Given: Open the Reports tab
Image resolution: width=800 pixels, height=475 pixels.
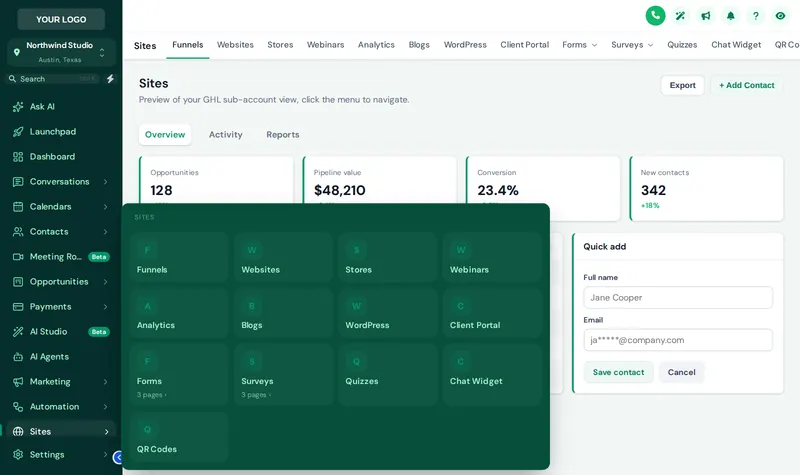Looking at the screenshot, I should coord(283,135).
